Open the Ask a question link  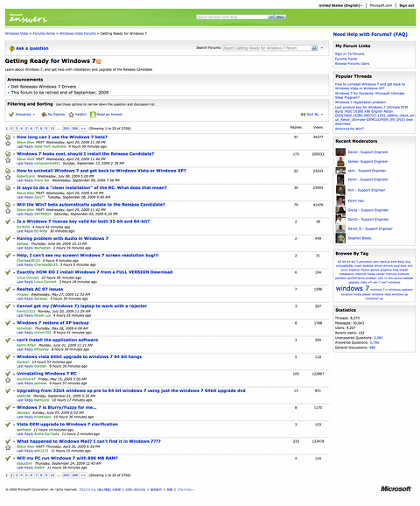click(x=32, y=48)
